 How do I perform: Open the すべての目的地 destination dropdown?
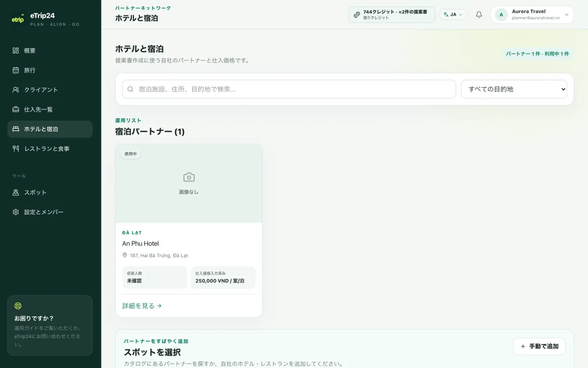click(514, 89)
